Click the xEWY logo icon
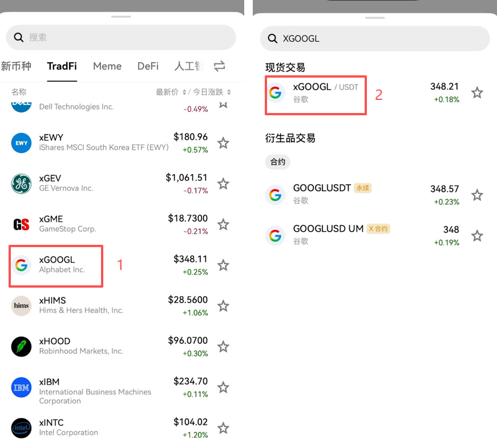This screenshot has height=448, width=497. (21, 143)
